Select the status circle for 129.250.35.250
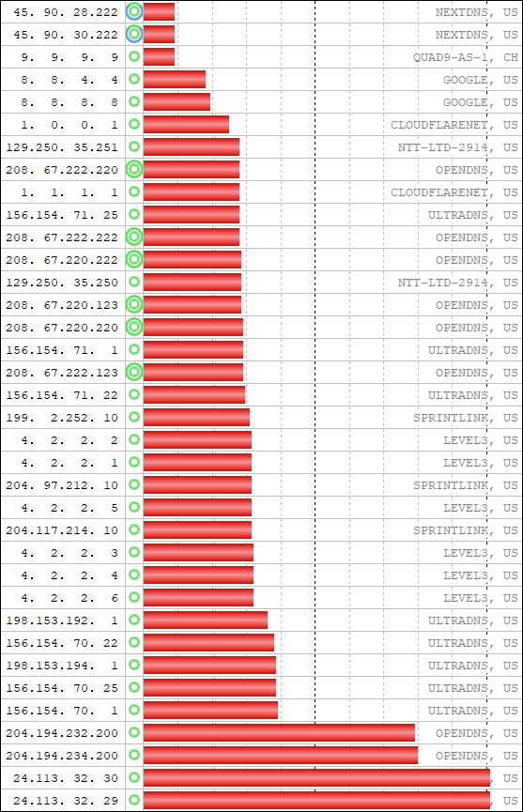This screenshot has width=523, height=812. [134, 282]
